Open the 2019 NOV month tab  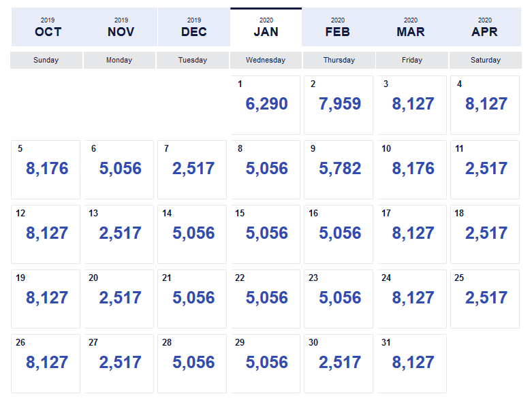[121, 27]
